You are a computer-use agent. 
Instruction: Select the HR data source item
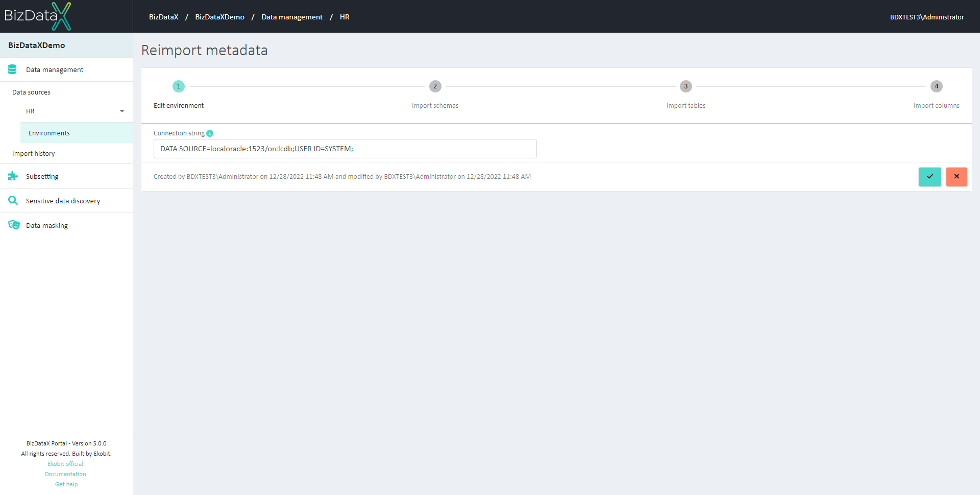(x=30, y=111)
